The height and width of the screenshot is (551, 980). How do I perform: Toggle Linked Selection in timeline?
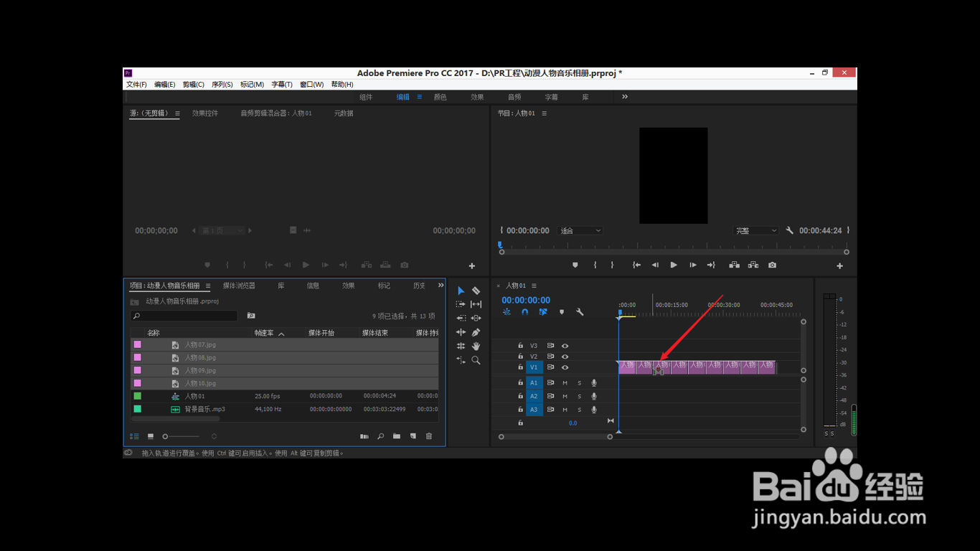pyautogui.click(x=543, y=312)
